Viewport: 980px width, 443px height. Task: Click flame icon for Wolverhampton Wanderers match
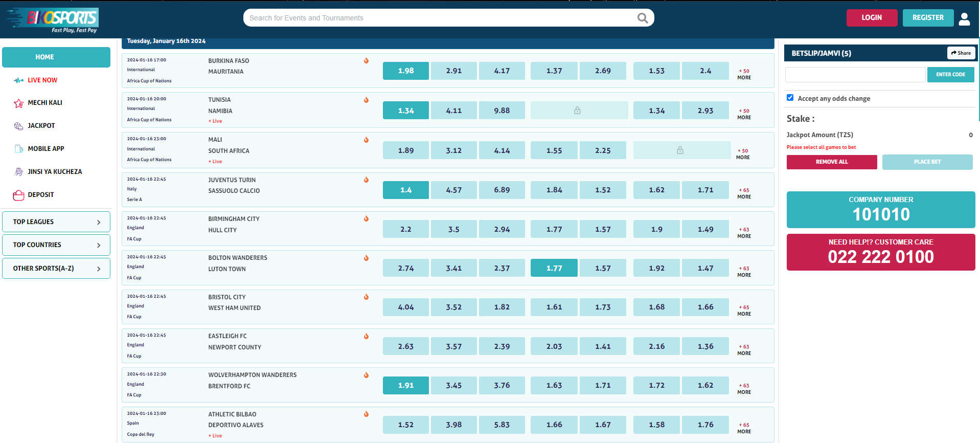coord(366,375)
